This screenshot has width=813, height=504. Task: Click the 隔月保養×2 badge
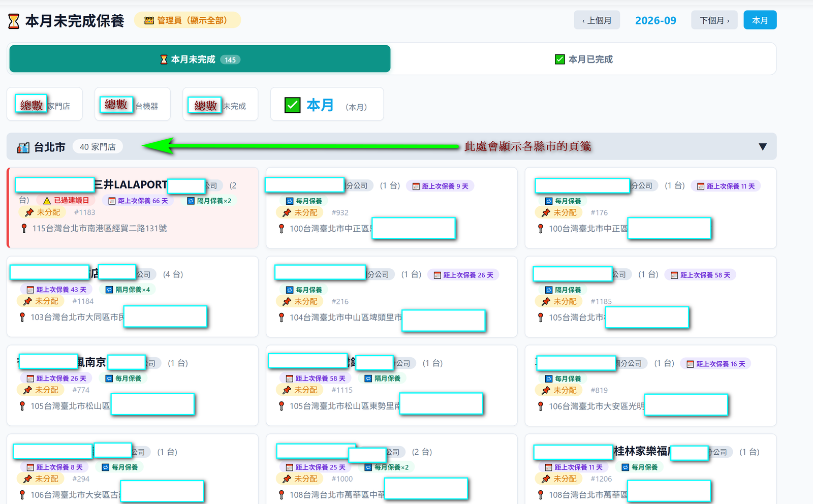click(x=209, y=201)
